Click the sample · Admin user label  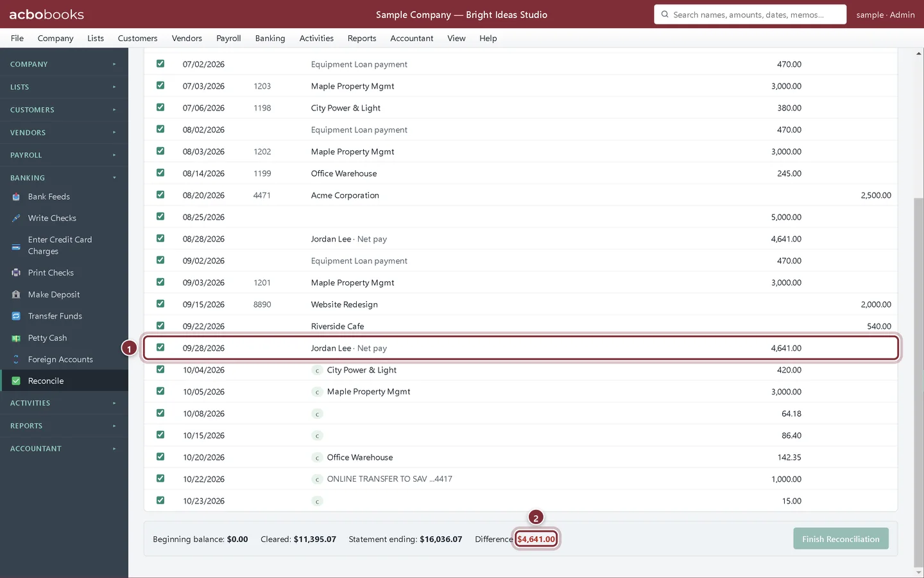click(886, 15)
